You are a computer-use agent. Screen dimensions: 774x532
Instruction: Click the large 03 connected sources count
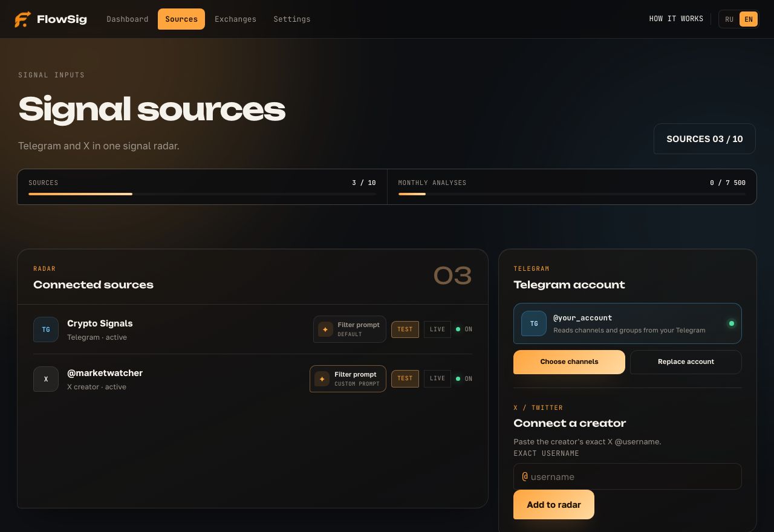coord(452,276)
